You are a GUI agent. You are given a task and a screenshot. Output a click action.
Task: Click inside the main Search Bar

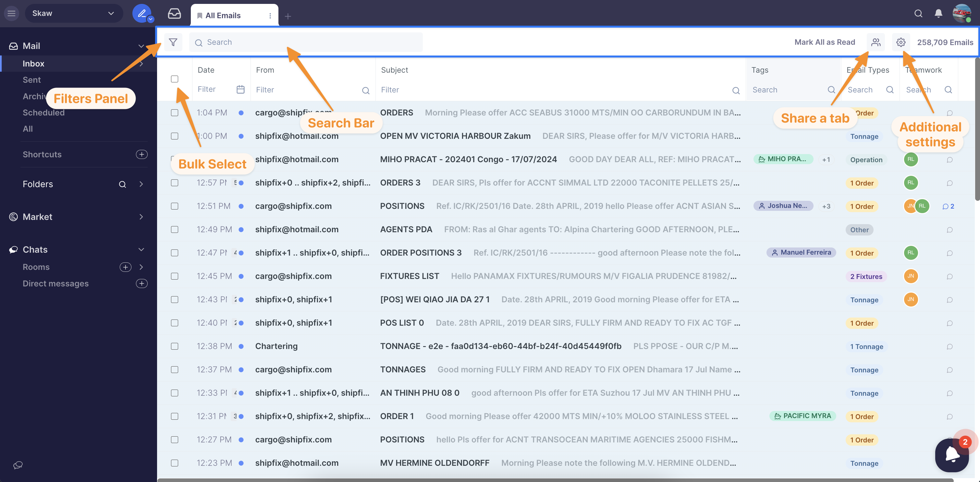tap(304, 42)
